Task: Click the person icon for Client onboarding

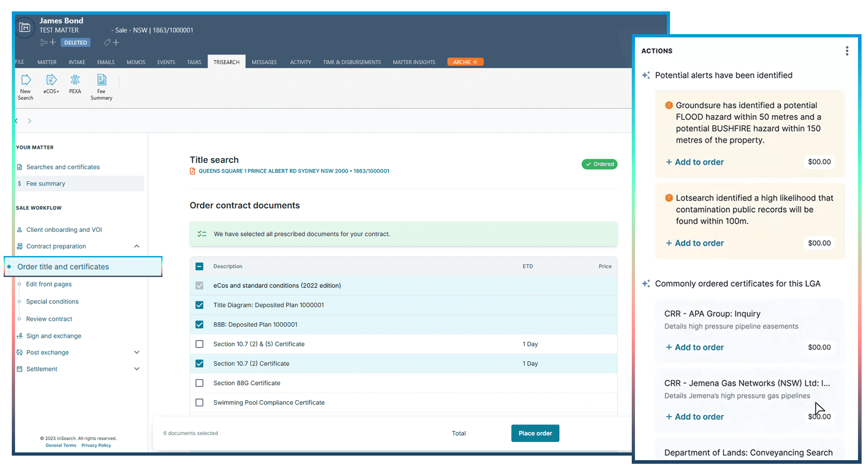Action: [x=20, y=230]
